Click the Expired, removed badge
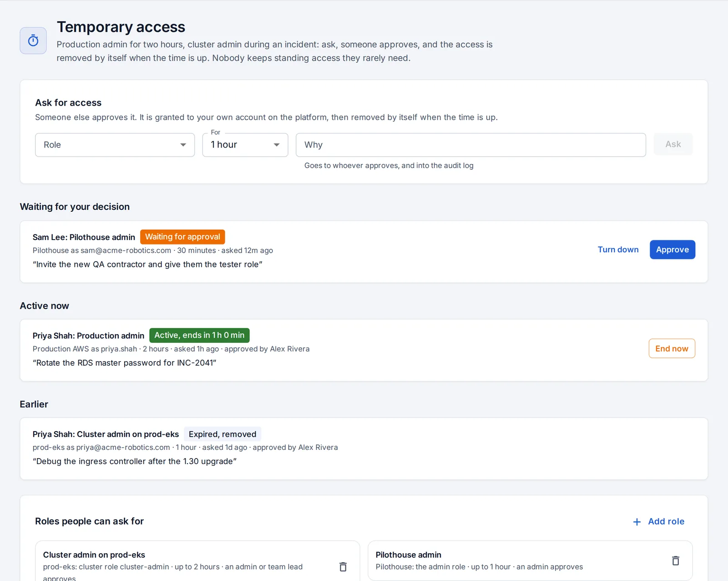This screenshot has height=581, width=728. click(x=222, y=434)
